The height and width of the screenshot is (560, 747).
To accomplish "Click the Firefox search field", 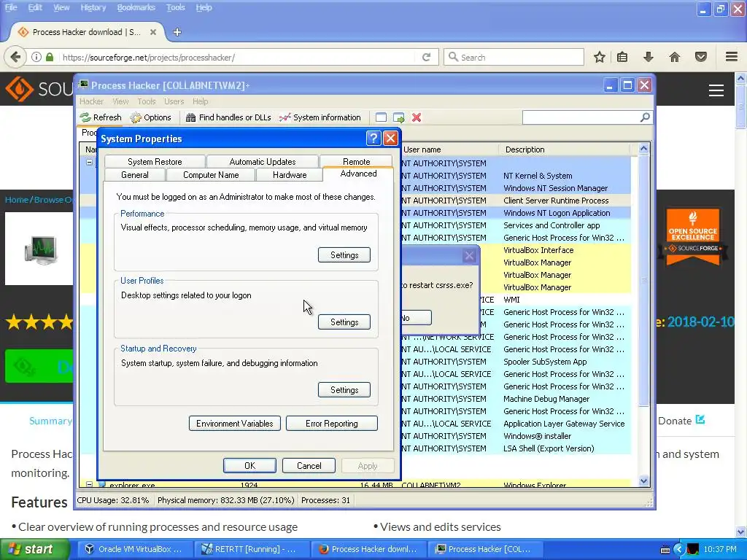I will (514, 57).
